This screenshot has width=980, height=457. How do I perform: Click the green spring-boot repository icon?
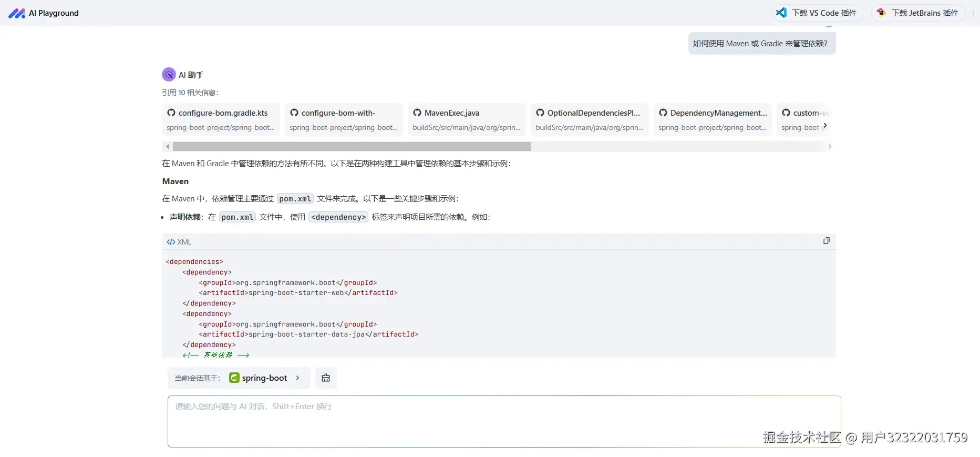click(234, 378)
